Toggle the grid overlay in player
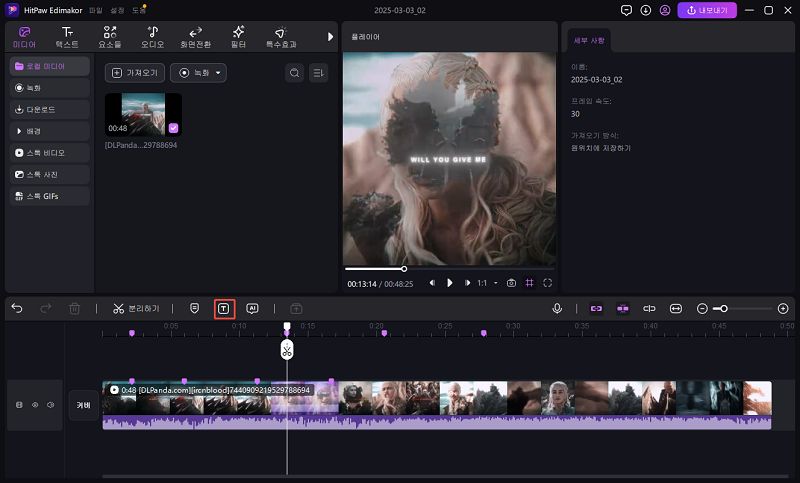 (x=529, y=283)
